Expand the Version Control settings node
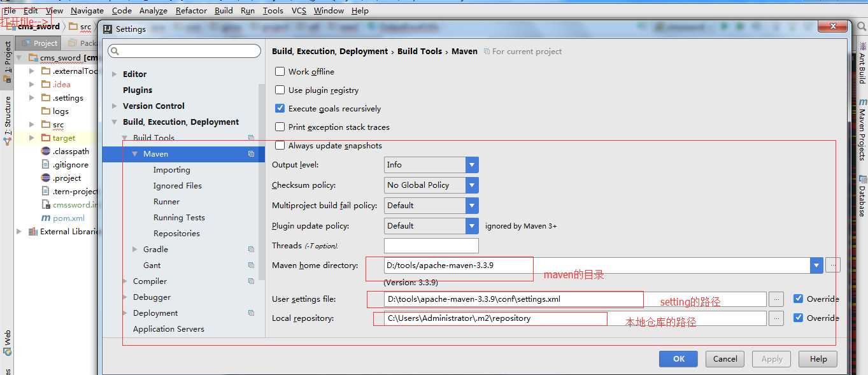Screen dimensions: 868x375 tap(114, 106)
